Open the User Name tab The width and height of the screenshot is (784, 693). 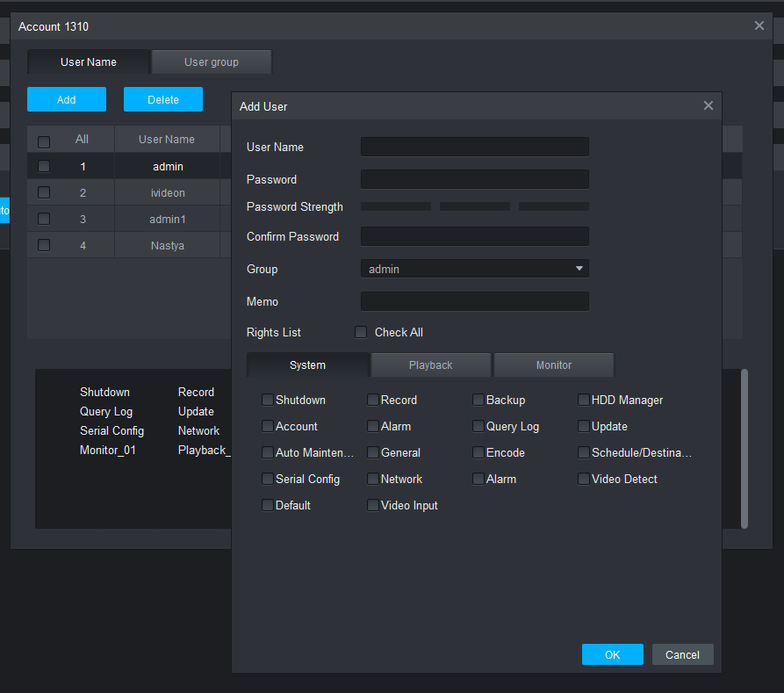coord(89,62)
